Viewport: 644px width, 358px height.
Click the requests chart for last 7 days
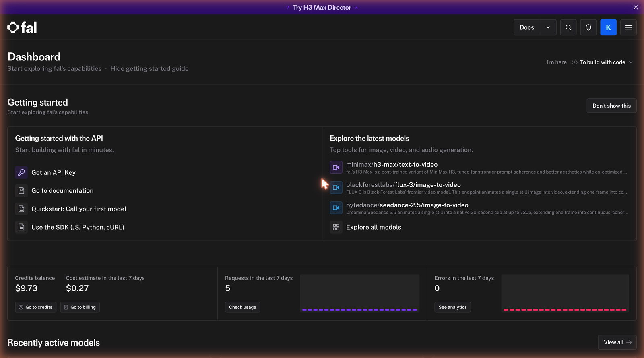[359, 294]
